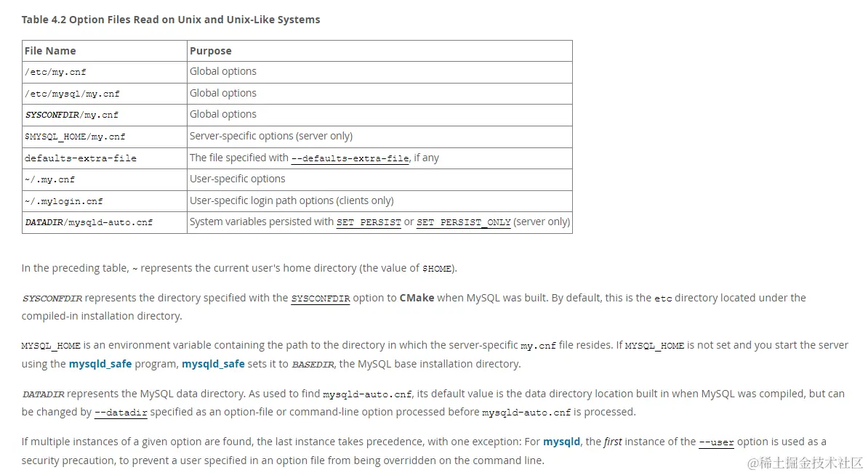Click the Purpose column header

click(x=379, y=51)
